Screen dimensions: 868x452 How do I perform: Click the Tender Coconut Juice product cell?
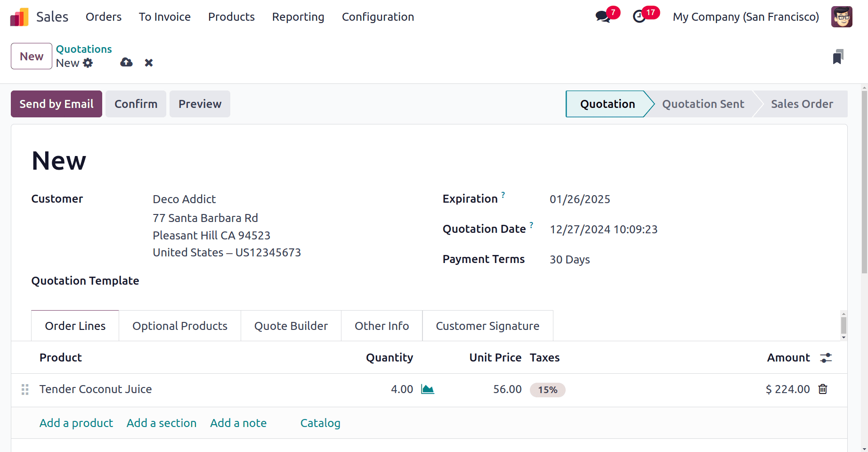[x=96, y=389]
